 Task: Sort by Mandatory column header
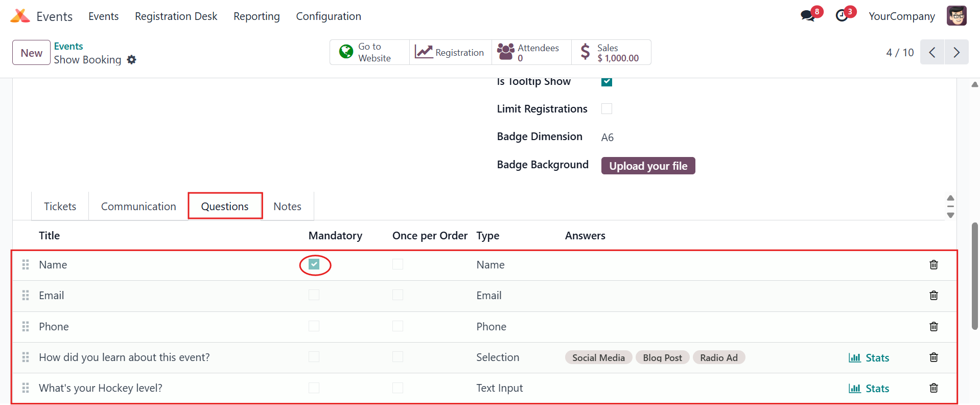click(335, 235)
